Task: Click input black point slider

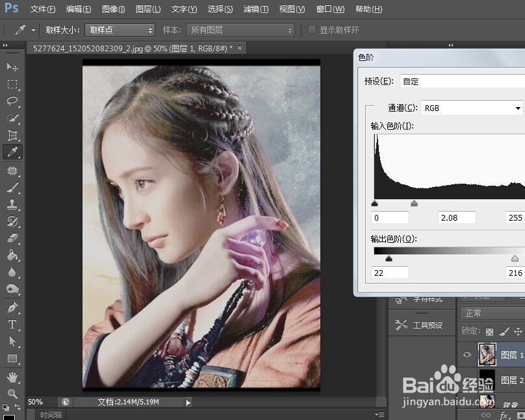Action: click(x=375, y=203)
